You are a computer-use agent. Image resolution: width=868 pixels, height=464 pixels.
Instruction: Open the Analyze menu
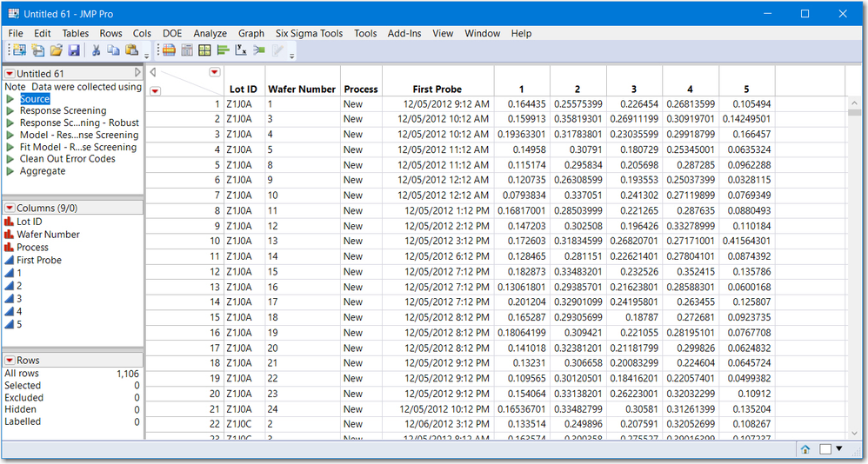pos(210,33)
